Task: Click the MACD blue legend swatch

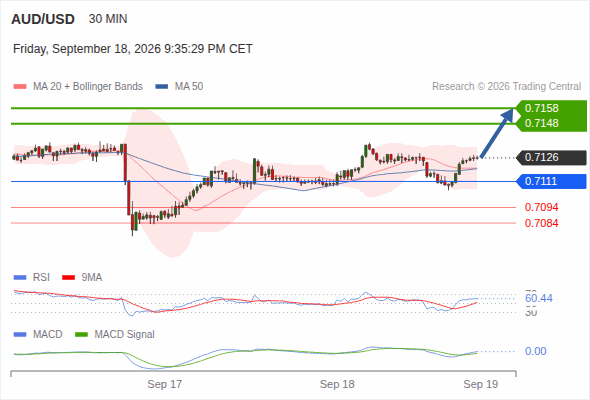Action: coord(20,335)
